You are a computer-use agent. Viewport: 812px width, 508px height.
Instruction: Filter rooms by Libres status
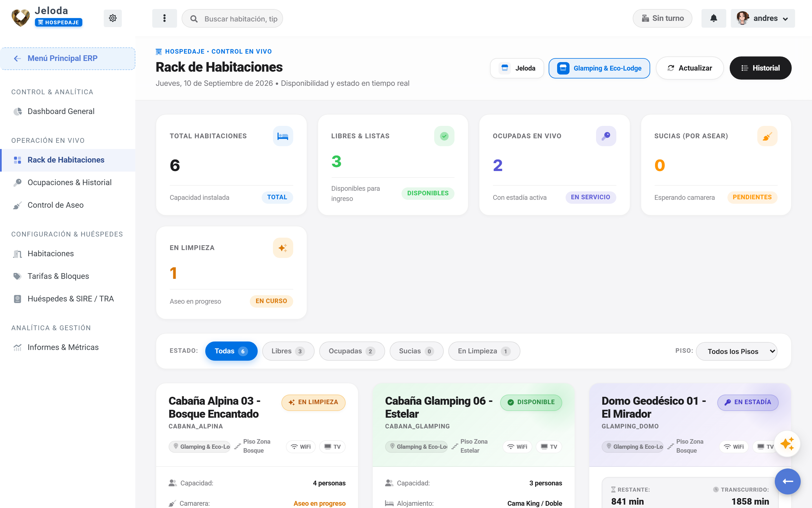tap(288, 351)
